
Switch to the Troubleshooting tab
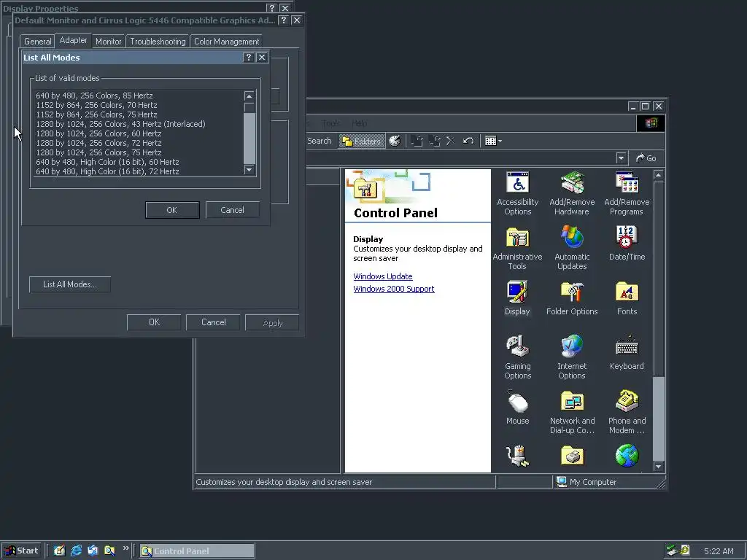click(158, 42)
